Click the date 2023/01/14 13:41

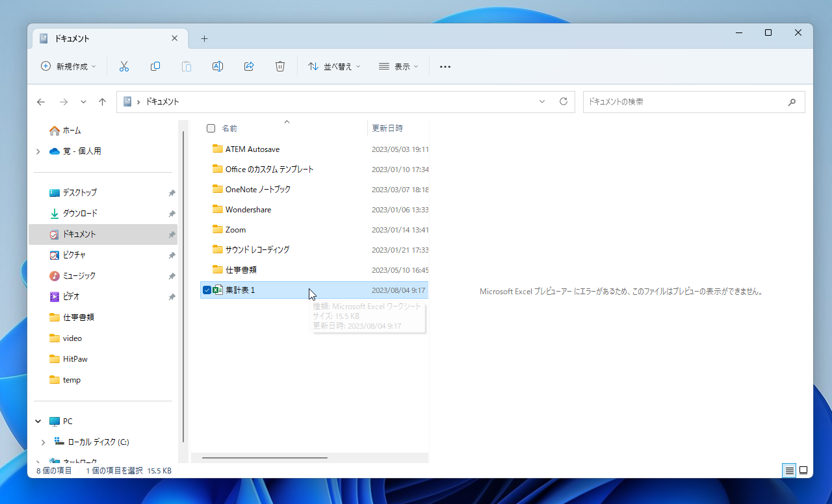pos(400,230)
